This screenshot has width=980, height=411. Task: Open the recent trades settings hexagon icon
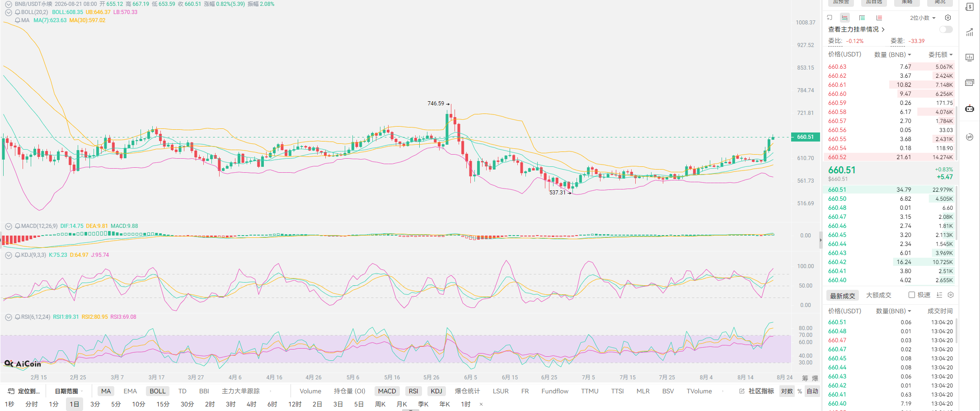tap(951, 295)
